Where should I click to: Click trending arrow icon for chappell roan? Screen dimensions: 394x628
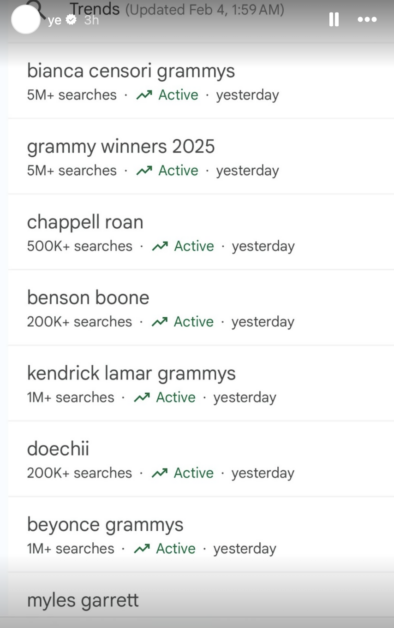coord(160,246)
